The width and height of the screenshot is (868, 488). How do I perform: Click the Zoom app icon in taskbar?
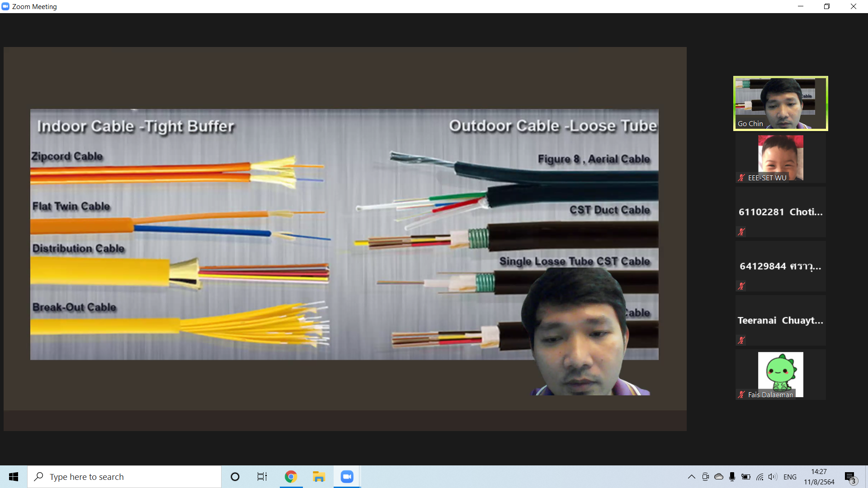(347, 477)
